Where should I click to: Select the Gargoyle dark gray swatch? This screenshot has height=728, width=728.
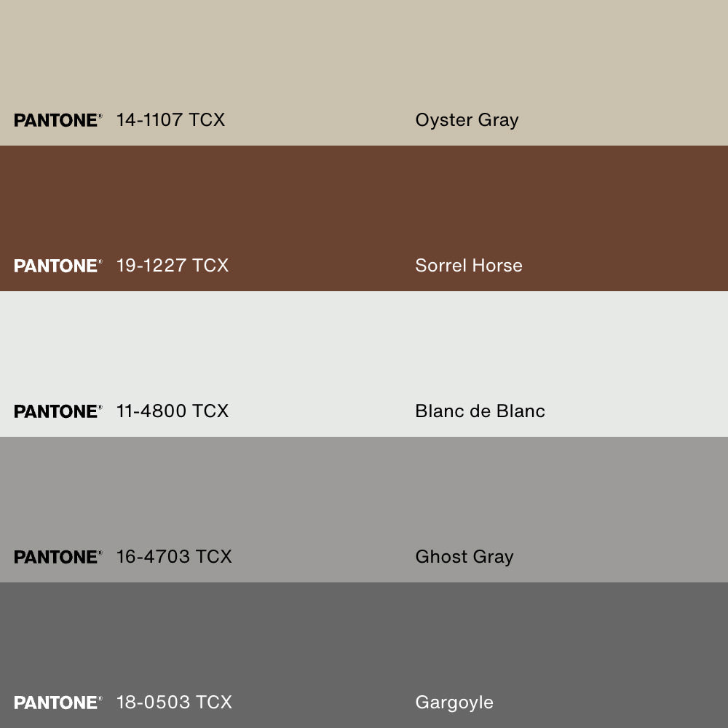[364, 641]
